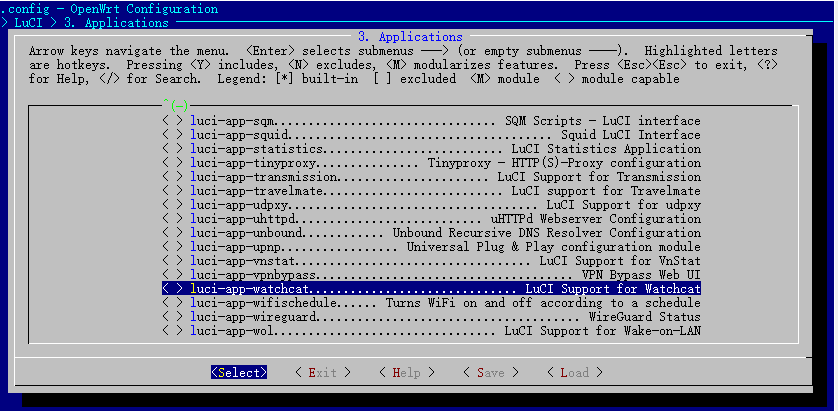The image size is (838, 411).
Task: Select the luci-app-vnstat entry
Action: tap(431, 261)
